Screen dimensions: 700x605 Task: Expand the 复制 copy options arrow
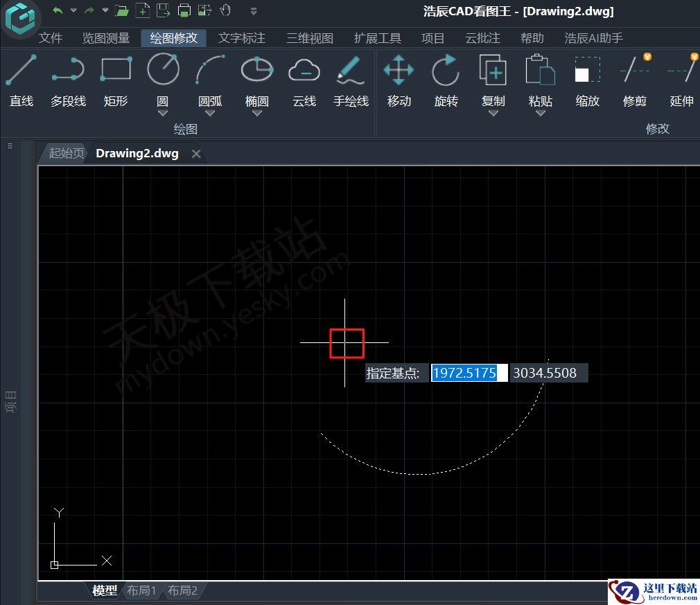(x=493, y=114)
